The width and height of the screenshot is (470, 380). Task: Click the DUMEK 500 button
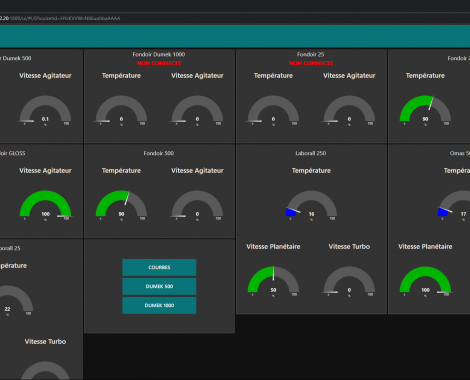point(159,286)
